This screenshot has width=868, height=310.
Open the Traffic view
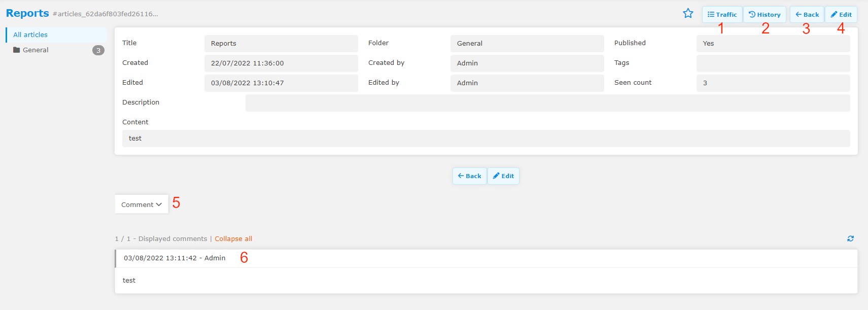(722, 15)
